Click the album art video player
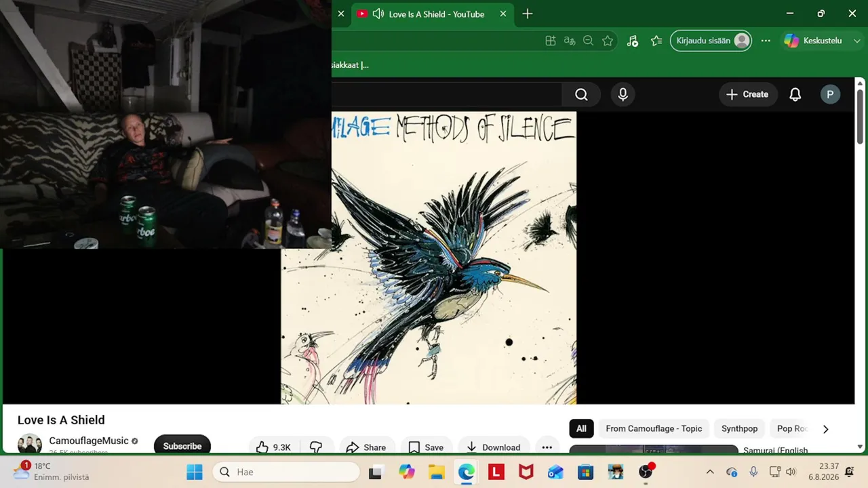Image resolution: width=868 pixels, height=488 pixels. (429, 258)
